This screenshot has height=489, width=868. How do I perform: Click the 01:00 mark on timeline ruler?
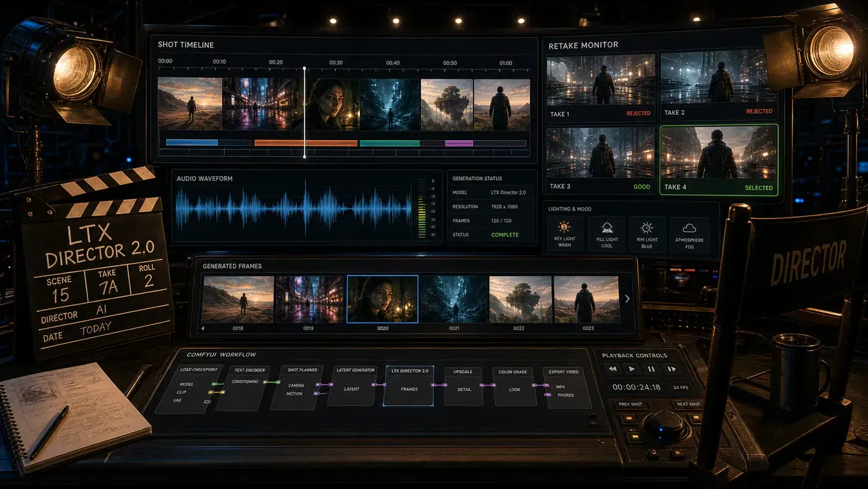pyautogui.click(x=506, y=63)
